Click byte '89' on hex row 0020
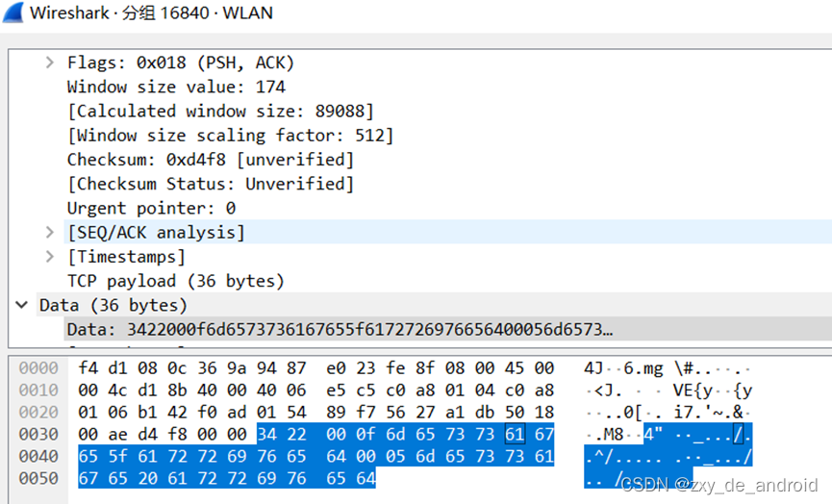832x504 pixels. tap(337, 413)
